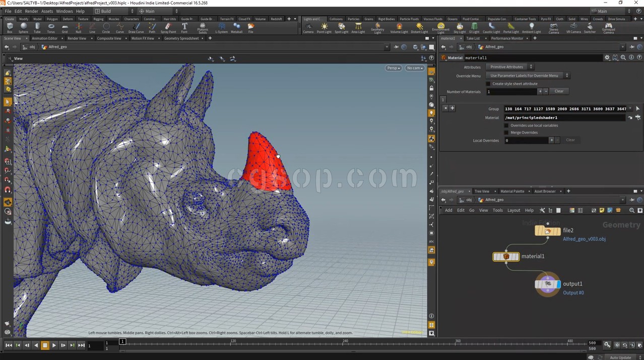Image resolution: width=644 pixels, height=360 pixels.
Task: Decrease Number of Materials with minus
Action: tap(546, 91)
